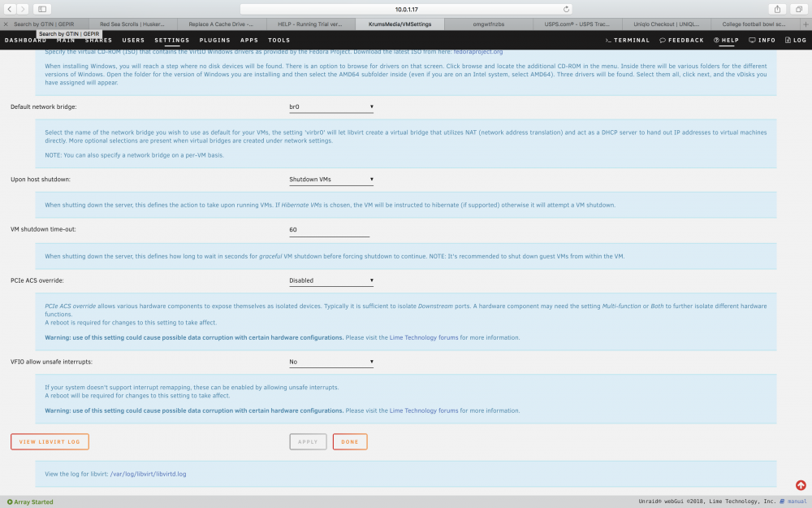This screenshot has height=508, width=812.
Task: Open the Plugins menu
Action: (214, 40)
